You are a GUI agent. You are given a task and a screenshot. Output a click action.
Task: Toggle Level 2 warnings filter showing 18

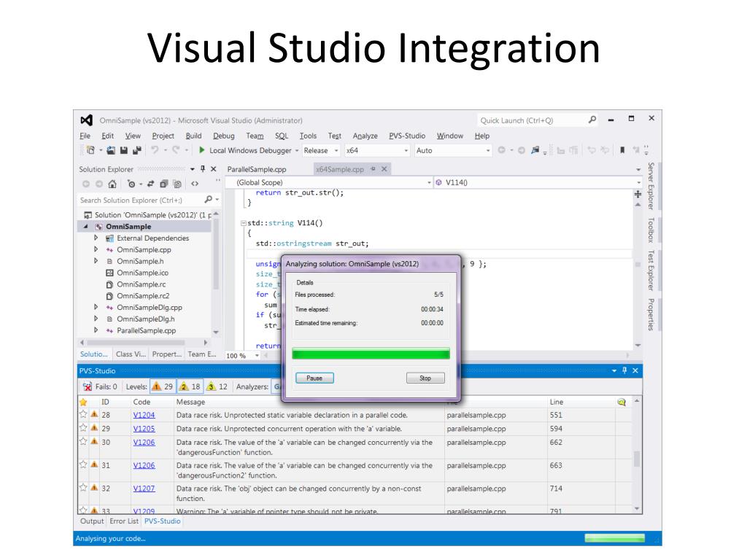[x=190, y=386]
